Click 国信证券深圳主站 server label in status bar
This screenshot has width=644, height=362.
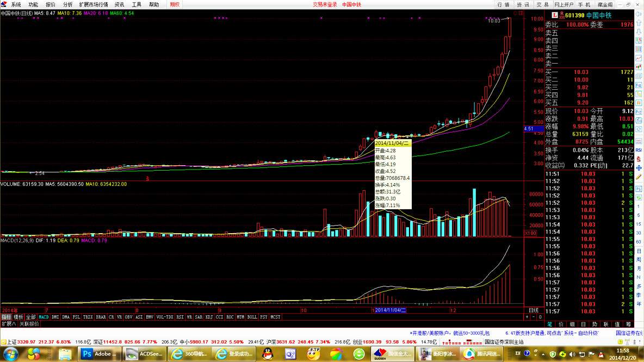(504, 342)
